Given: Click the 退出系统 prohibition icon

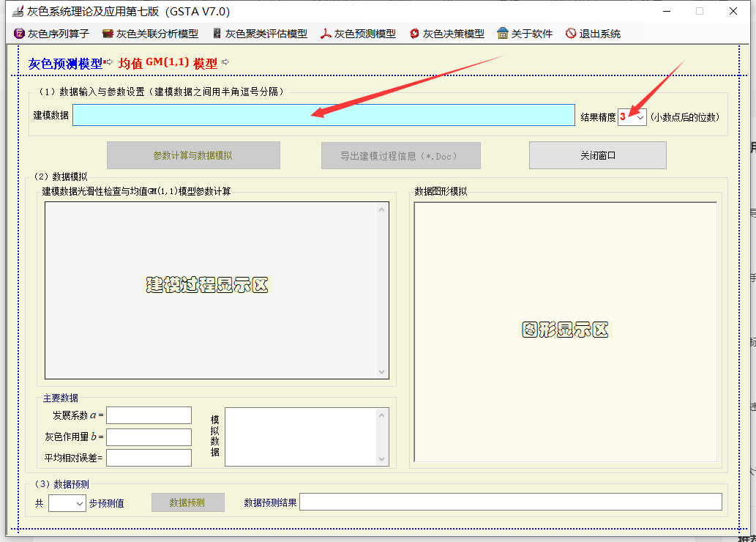Looking at the screenshot, I should click(x=571, y=33).
